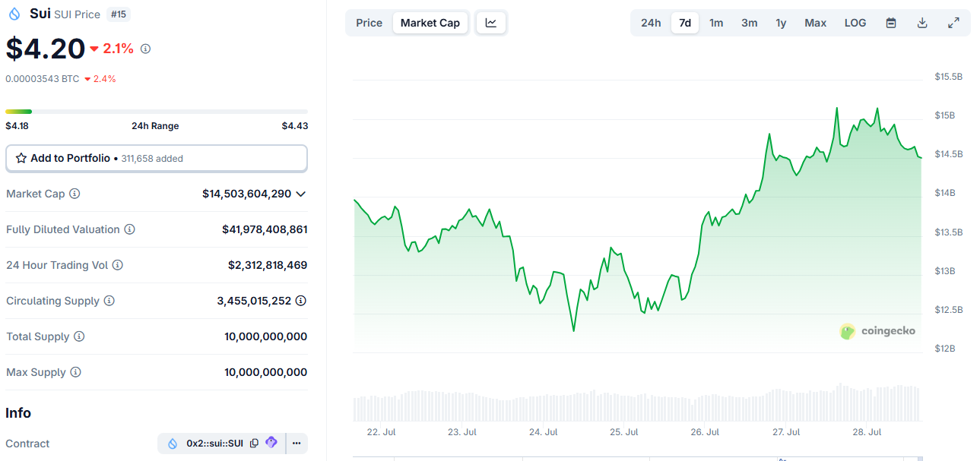Expand the chart to fullscreen
The width and height of the screenshot is (980, 461).
click(953, 23)
